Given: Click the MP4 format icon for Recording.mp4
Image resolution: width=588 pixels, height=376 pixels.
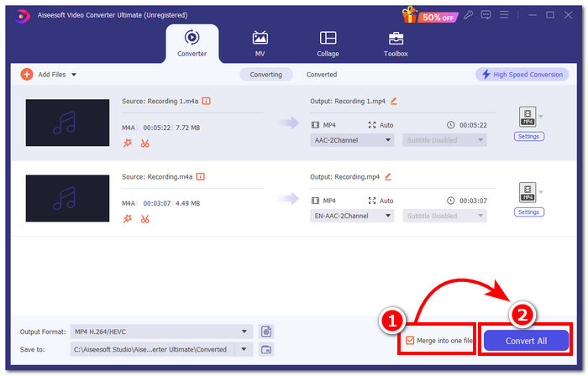Looking at the screenshot, I should 528,192.
